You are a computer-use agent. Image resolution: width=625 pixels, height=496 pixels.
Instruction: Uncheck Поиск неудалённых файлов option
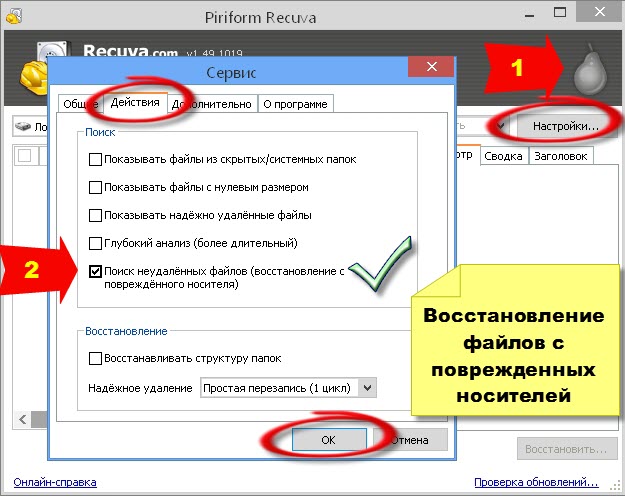pyautogui.click(x=95, y=272)
